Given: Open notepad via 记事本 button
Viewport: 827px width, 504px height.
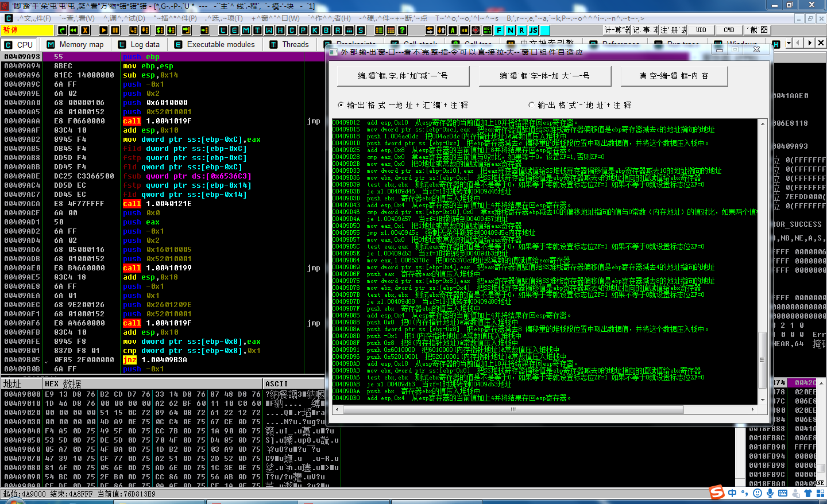Looking at the screenshot, I should click(645, 30).
